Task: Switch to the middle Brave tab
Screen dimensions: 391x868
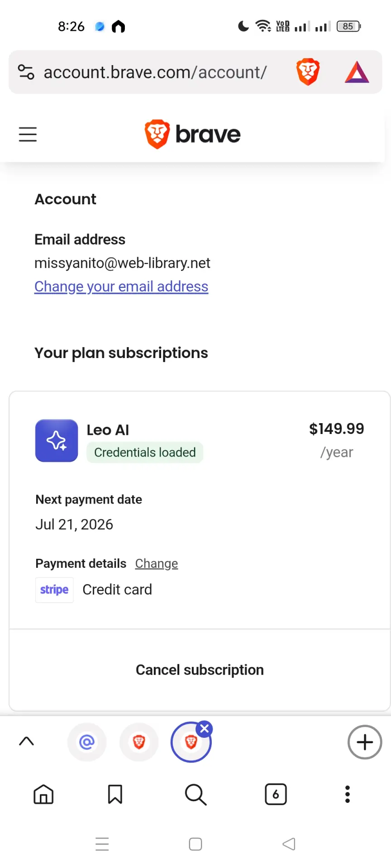Action: [139, 742]
